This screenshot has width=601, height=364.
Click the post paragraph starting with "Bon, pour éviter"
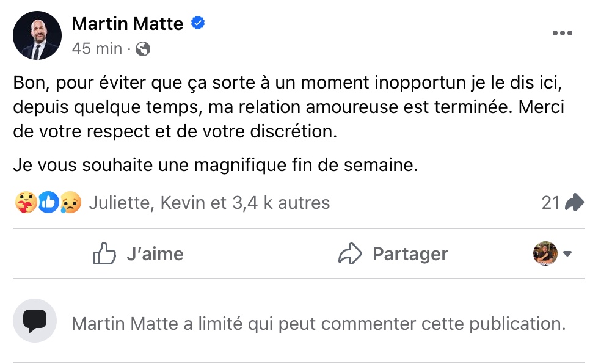[288, 106]
